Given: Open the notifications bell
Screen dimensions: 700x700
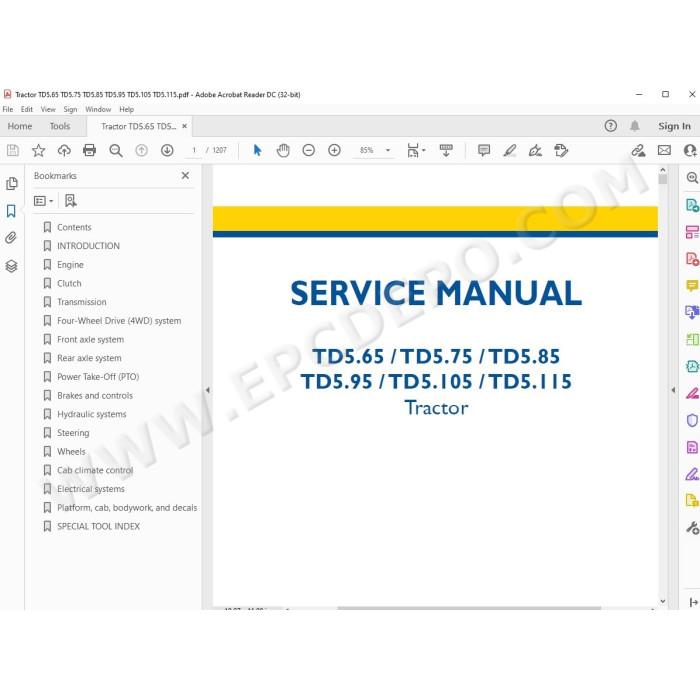Looking at the screenshot, I should [634, 126].
